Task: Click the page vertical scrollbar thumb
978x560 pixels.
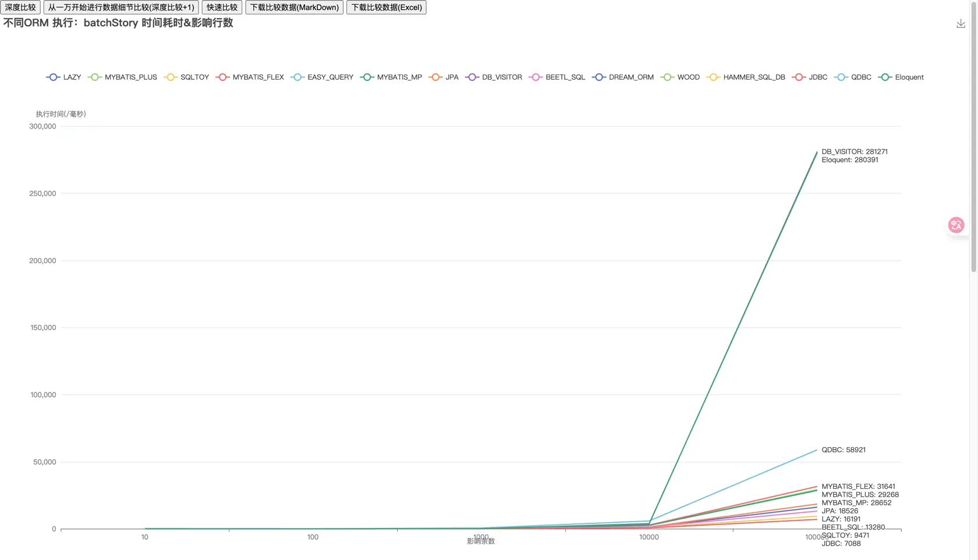Action: (x=974, y=137)
